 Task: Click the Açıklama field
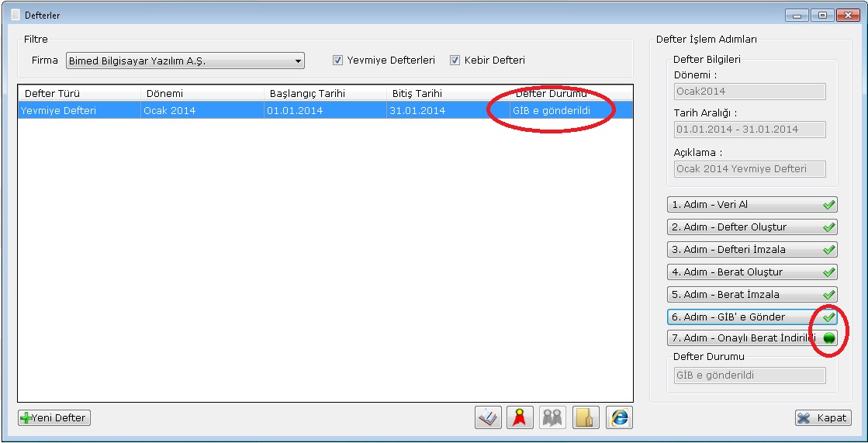(x=749, y=169)
